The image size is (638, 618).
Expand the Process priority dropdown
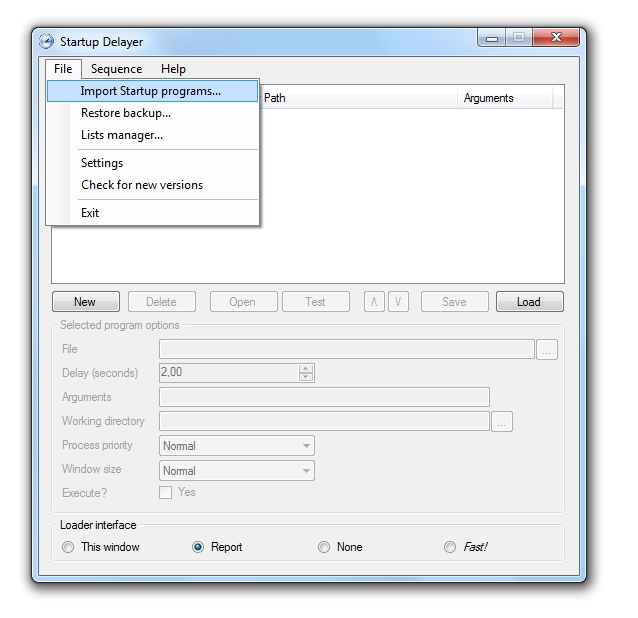click(x=237, y=446)
